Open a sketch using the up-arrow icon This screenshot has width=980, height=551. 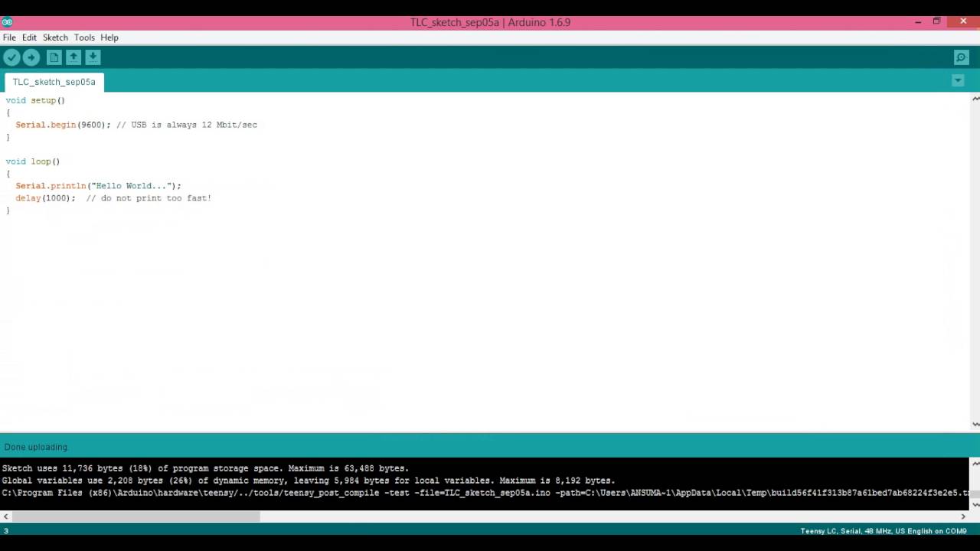pos(73,57)
